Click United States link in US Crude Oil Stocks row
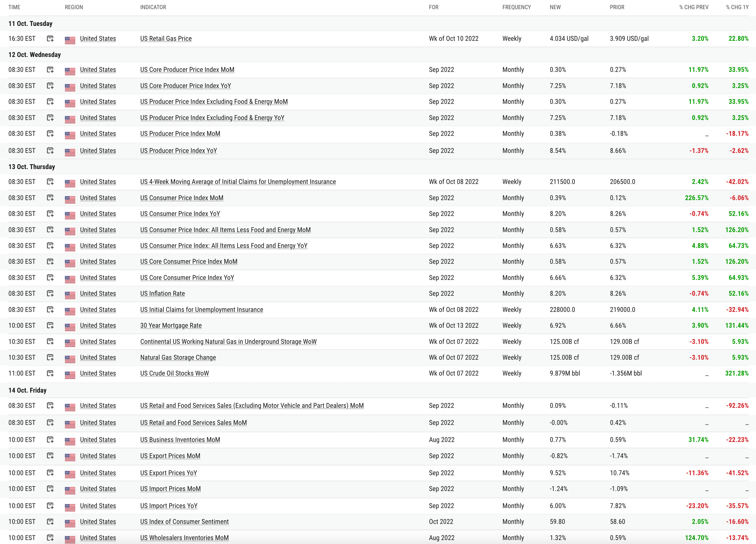Screen dimensions: 756x544 pos(98,373)
